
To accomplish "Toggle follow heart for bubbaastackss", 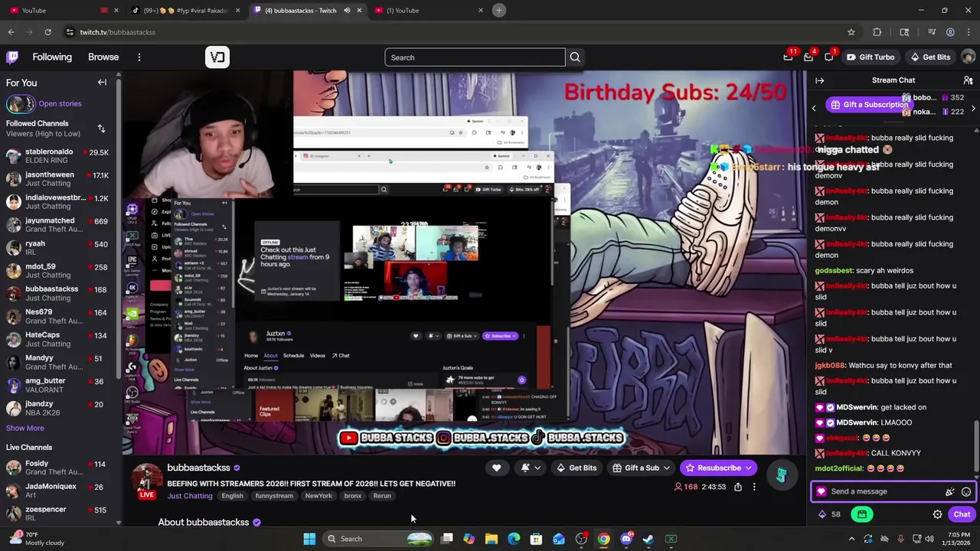I will 496,468.
